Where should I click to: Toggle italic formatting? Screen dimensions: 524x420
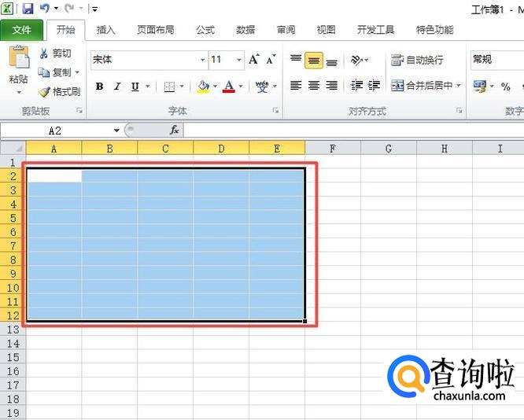tap(117, 87)
